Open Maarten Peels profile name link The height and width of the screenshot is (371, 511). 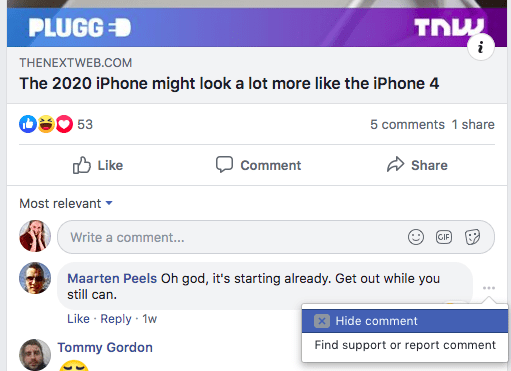click(112, 278)
